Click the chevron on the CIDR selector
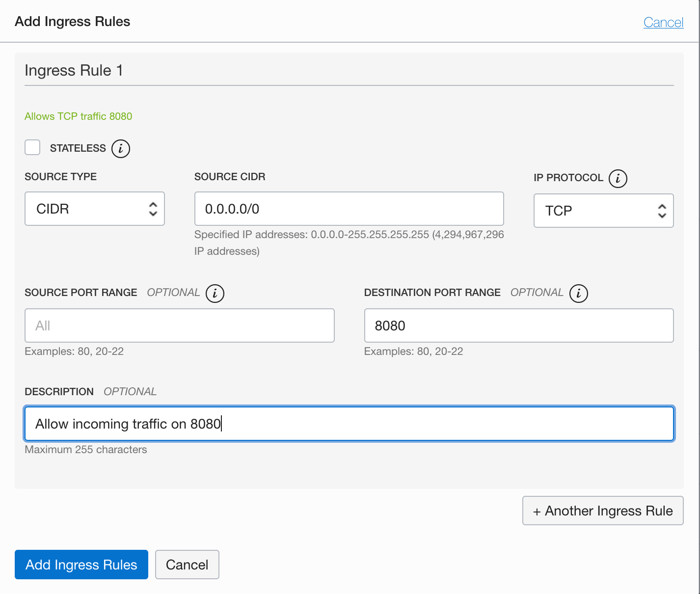Screen dimensions: 700x594 pos(153,209)
